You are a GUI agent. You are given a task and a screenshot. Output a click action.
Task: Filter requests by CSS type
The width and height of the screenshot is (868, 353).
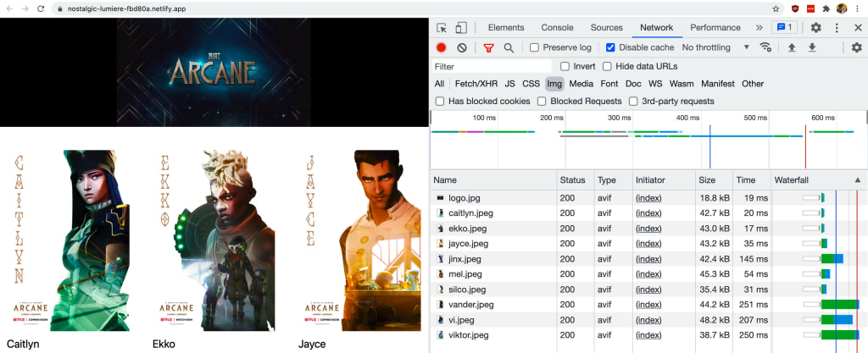click(531, 84)
